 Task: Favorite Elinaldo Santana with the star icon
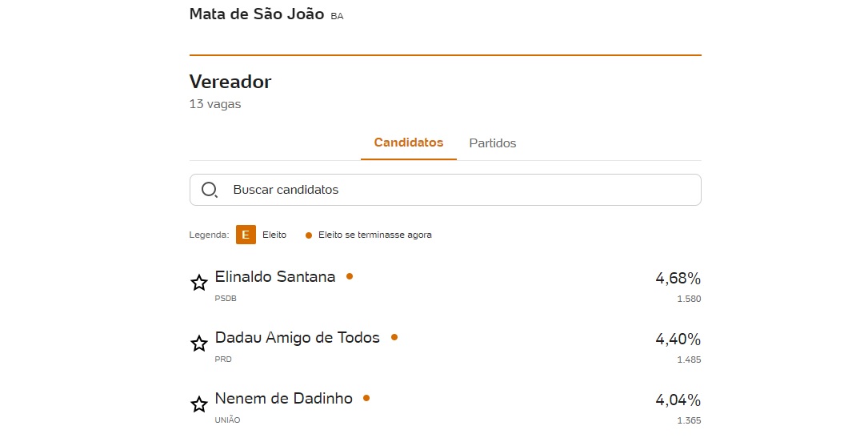coord(198,283)
